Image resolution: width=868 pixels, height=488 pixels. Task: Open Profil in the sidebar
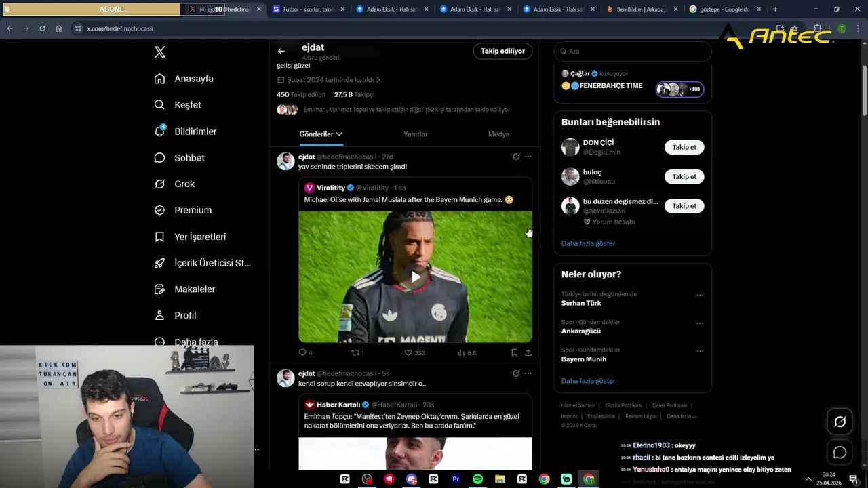point(175,315)
